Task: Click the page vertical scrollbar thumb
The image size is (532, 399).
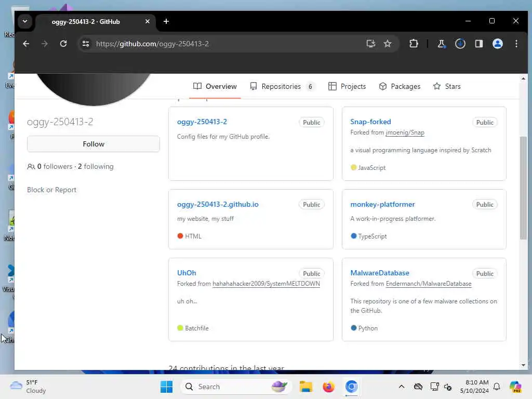Action: (x=523, y=188)
